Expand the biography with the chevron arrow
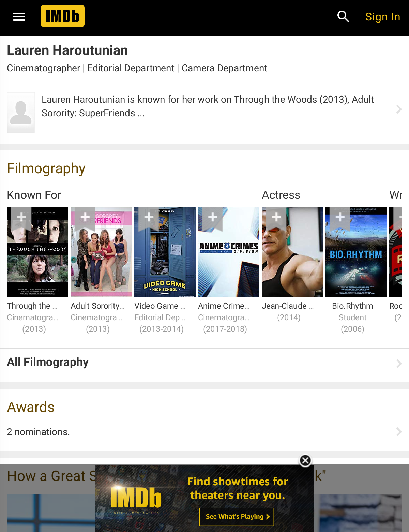This screenshot has height=532, width=409. [399, 109]
